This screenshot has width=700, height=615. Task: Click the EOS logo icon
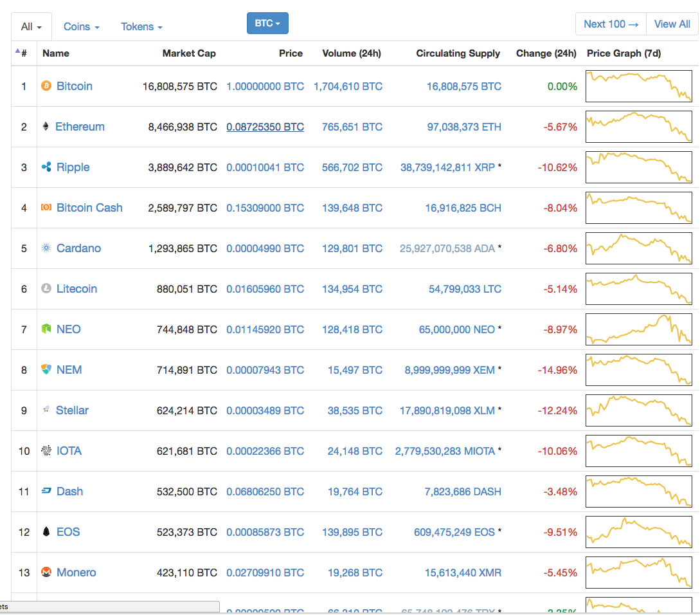click(x=46, y=531)
